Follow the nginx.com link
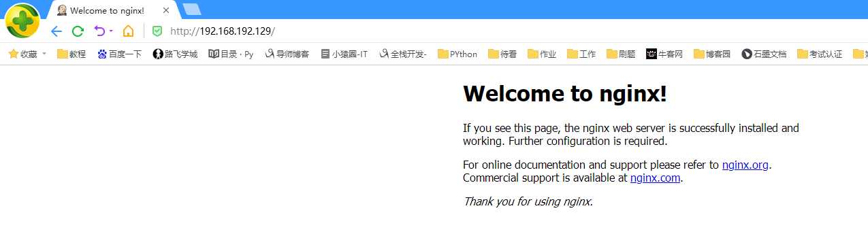 655,178
